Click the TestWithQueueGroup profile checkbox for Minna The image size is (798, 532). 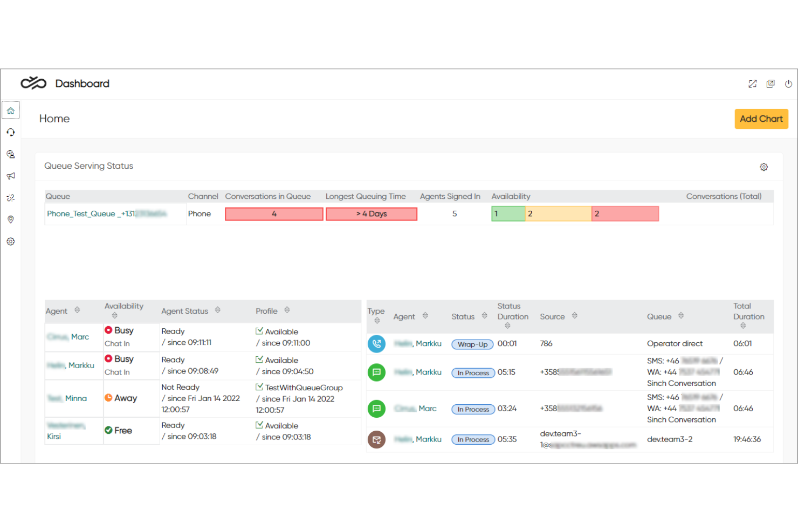(258, 387)
